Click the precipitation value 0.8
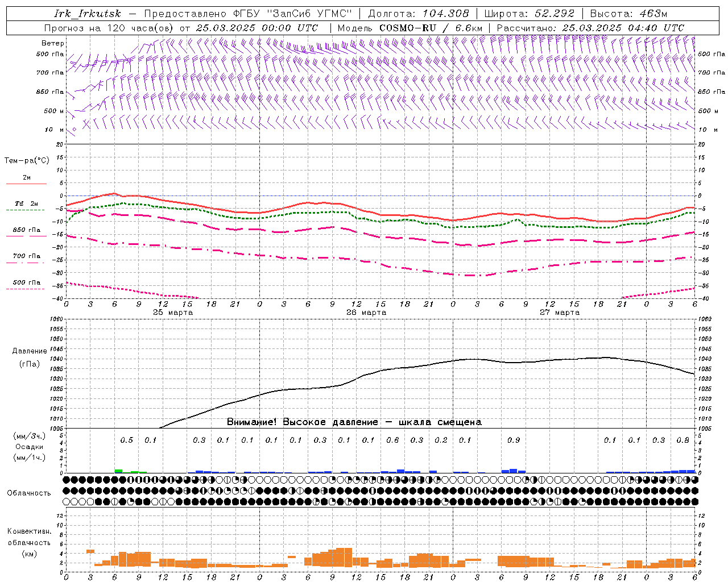Viewport: 728px width, 582px height. tap(683, 440)
